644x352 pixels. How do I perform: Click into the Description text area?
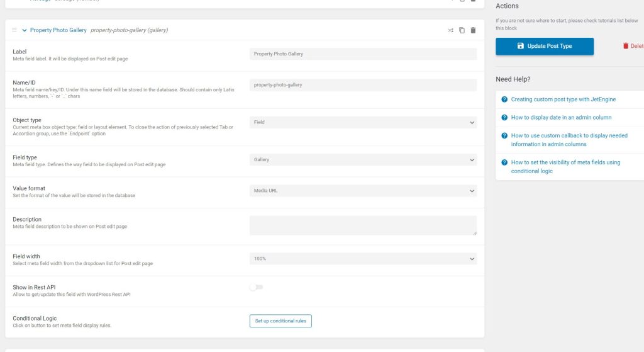(363, 225)
